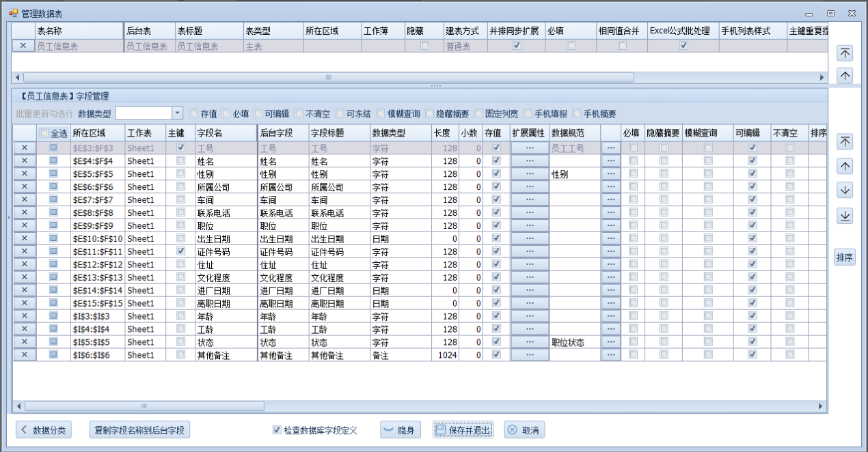Screen dimensions: 868x452
Task: Open the 数据类型 dropdown
Action: 177,113
